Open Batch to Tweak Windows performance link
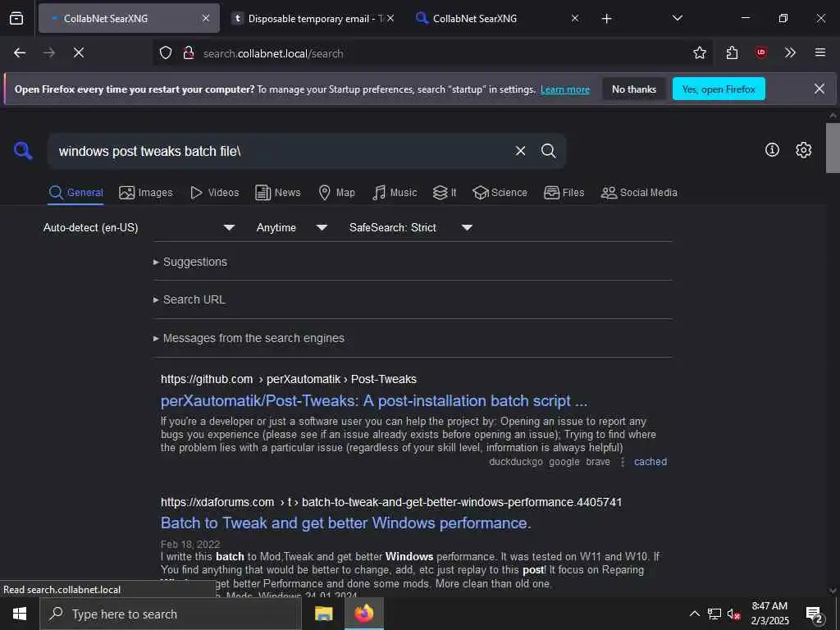The height and width of the screenshot is (630, 840). coord(346,523)
